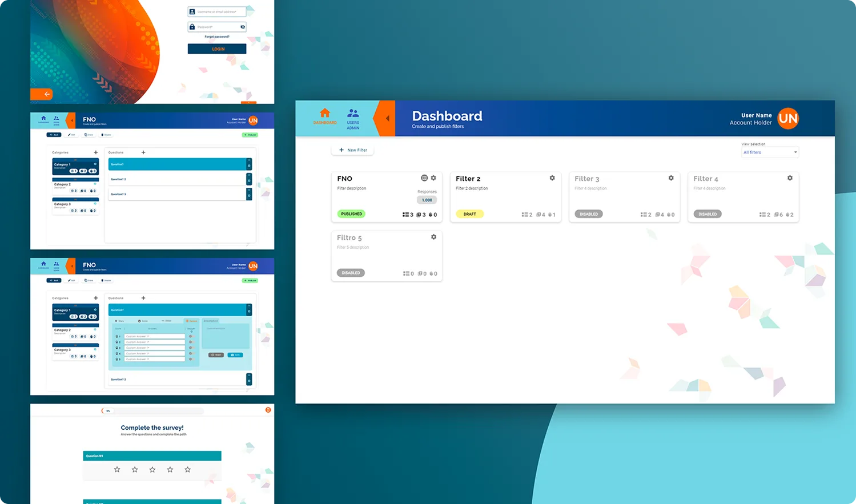
Task: Click the PUBLISHED status badge on FNO card
Action: pyautogui.click(x=352, y=214)
